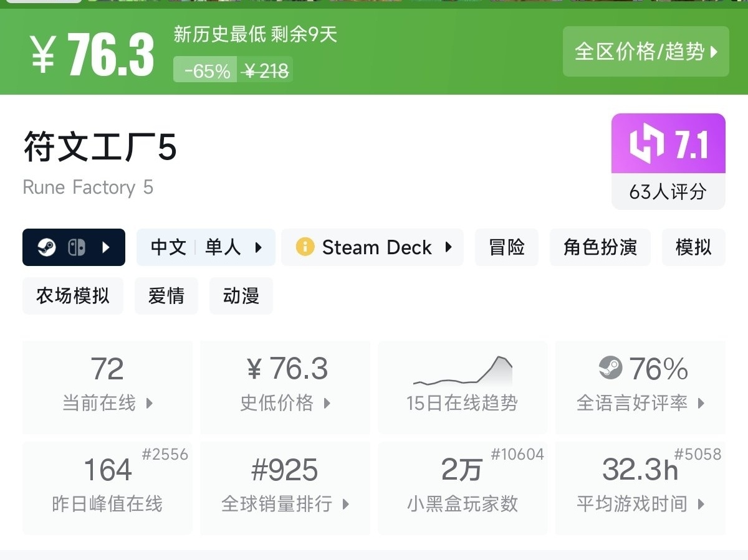View 全球销量排行 ranking details

tap(285, 488)
